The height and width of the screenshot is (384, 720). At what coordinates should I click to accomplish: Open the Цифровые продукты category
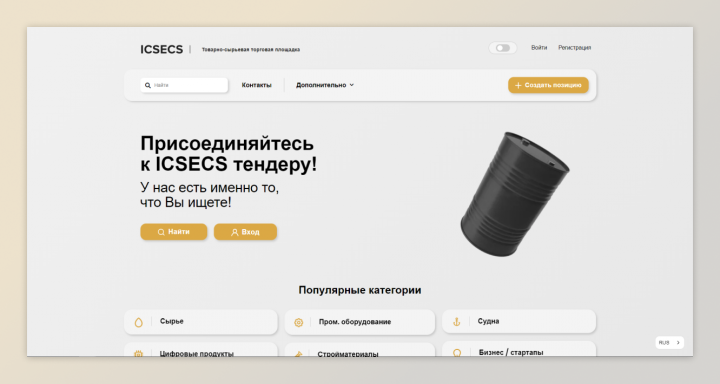pyautogui.click(x=201, y=349)
